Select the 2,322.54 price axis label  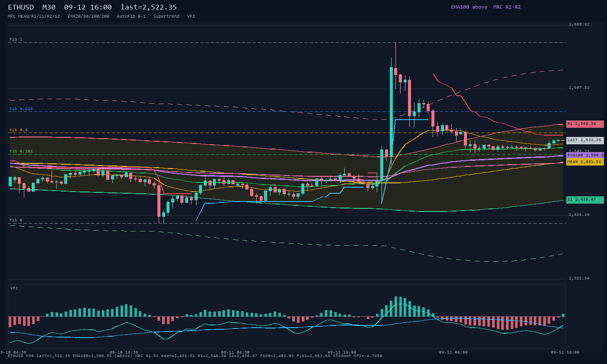tap(579, 278)
